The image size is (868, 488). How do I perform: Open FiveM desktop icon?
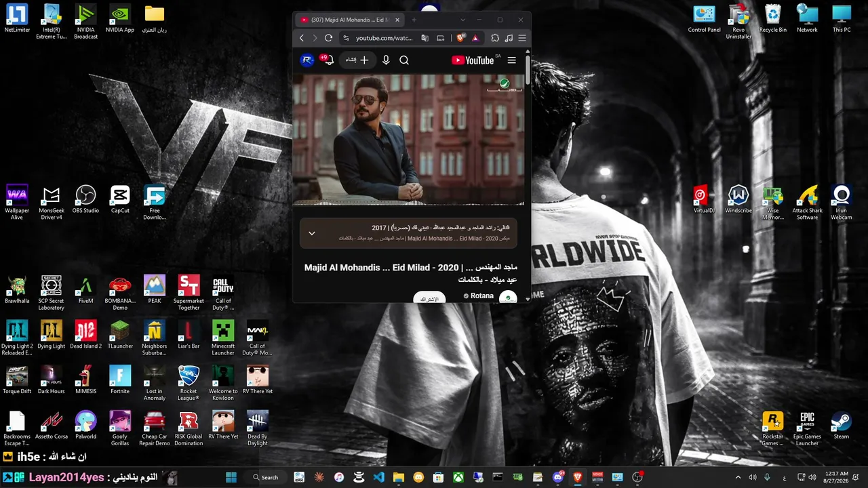coord(85,289)
